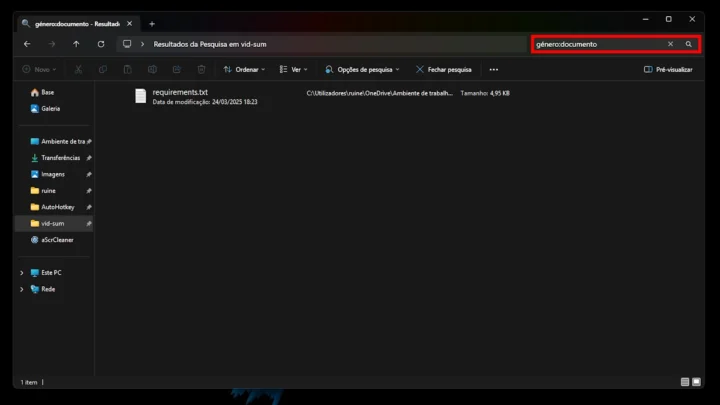Close the género:documento tab
This screenshot has height=405, width=720.
pos(129,23)
